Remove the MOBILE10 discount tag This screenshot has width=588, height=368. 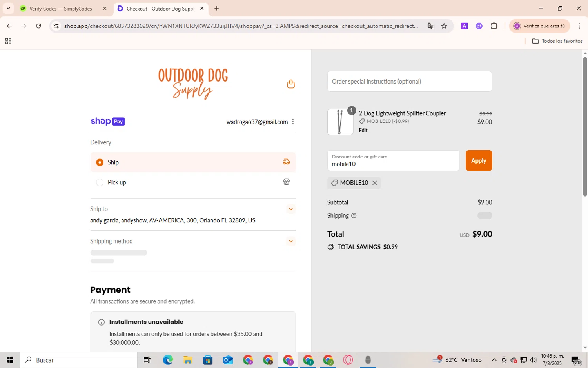(374, 183)
